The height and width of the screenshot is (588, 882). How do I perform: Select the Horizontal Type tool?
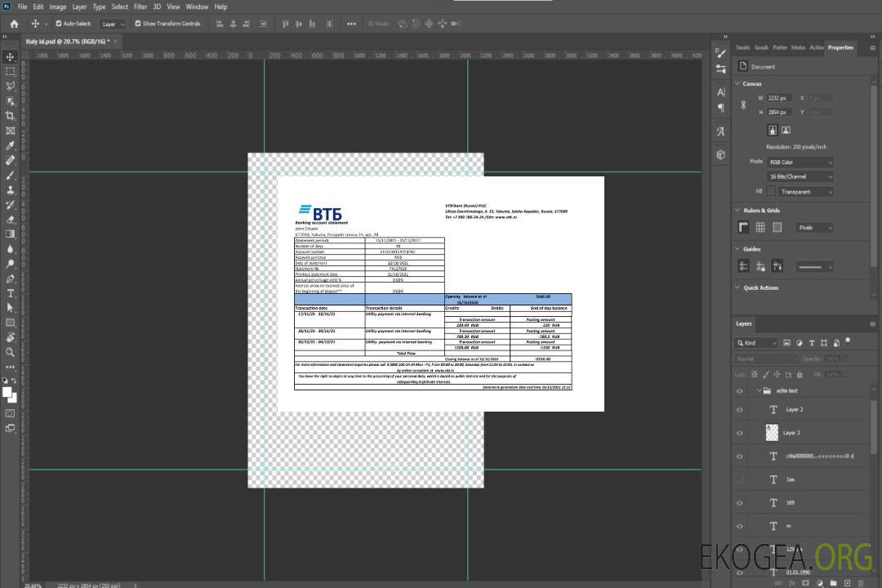click(10, 293)
